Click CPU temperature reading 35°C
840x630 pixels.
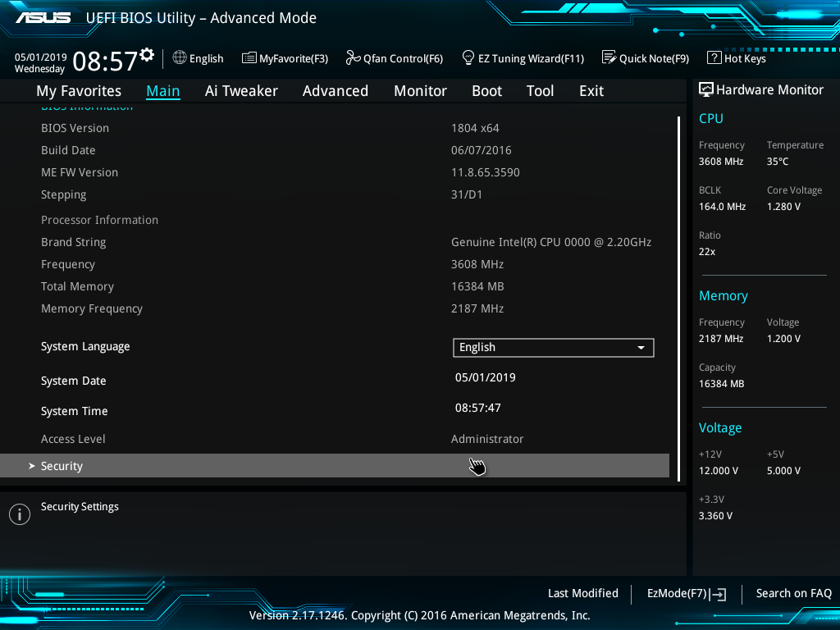pos(778,162)
